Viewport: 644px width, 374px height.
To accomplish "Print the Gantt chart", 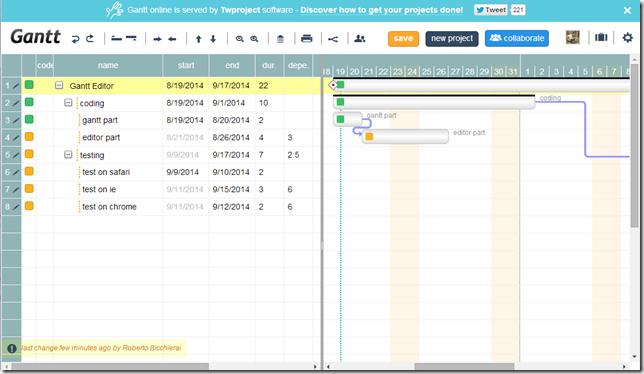I will click(x=307, y=39).
